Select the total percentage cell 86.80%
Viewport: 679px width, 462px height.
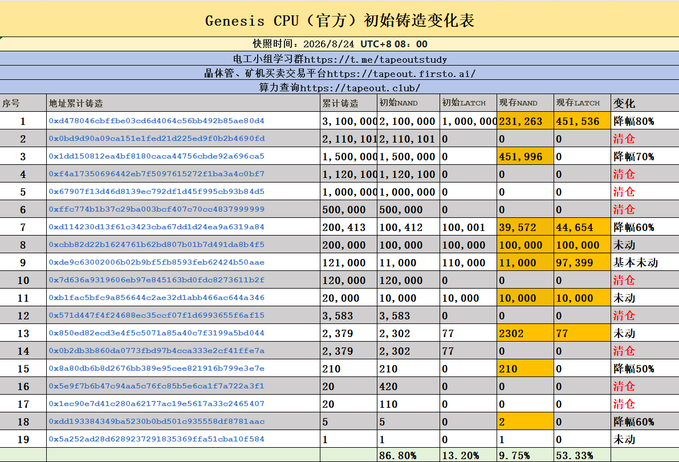409,455
